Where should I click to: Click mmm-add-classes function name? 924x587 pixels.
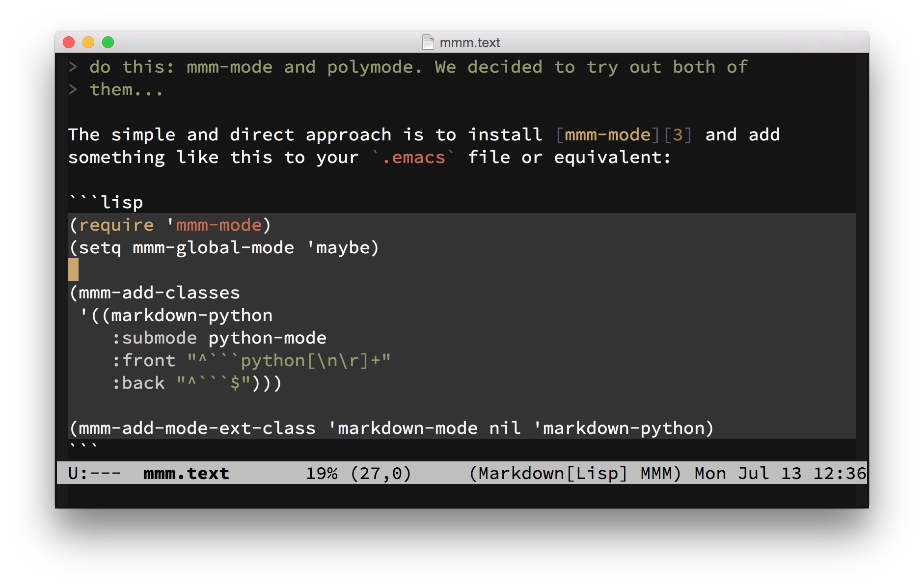pyautogui.click(x=159, y=293)
